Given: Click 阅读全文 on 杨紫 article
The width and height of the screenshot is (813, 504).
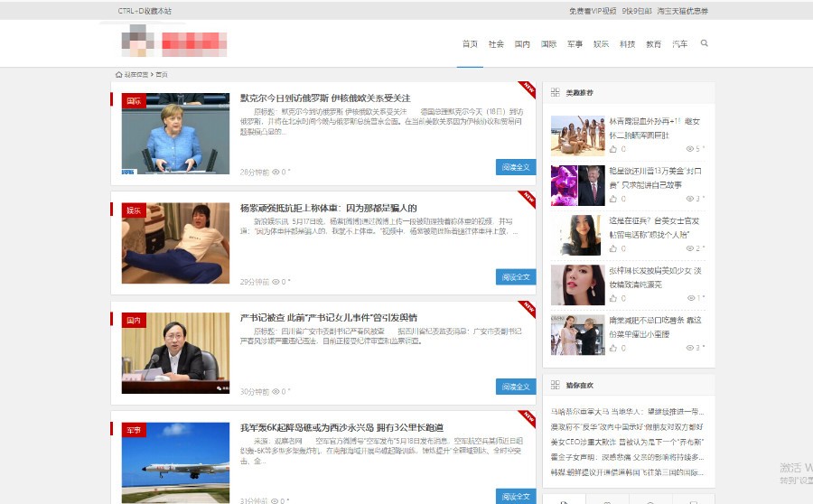Looking at the screenshot, I should pyautogui.click(x=516, y=277).
